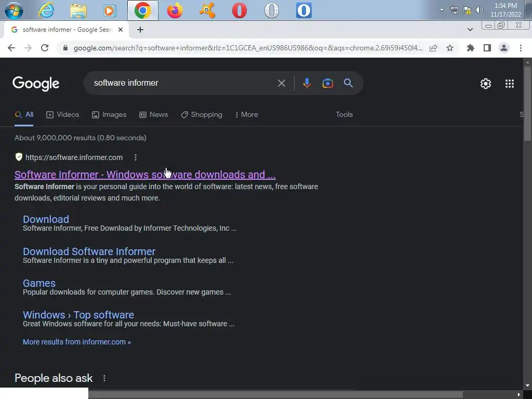Open Windows › Top software sitelink
Viewport: 532px width, 399px height.
[78, 315]
